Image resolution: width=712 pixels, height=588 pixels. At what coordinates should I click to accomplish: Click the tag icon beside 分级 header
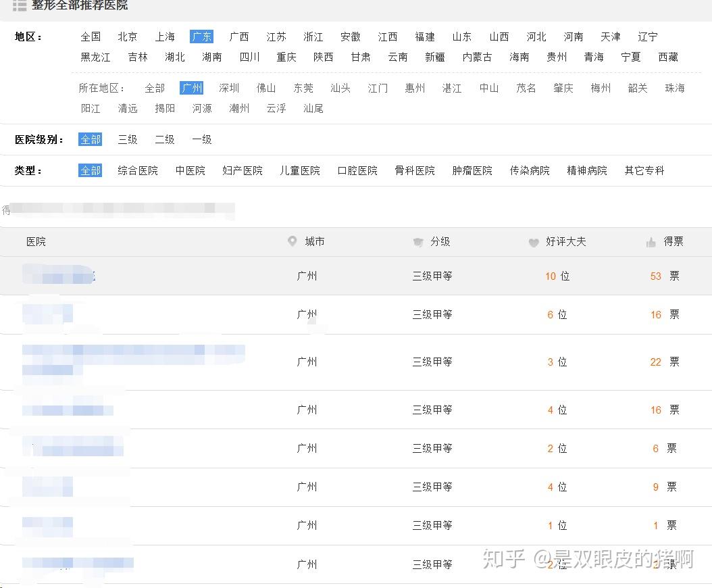click(x=418, y=241)
